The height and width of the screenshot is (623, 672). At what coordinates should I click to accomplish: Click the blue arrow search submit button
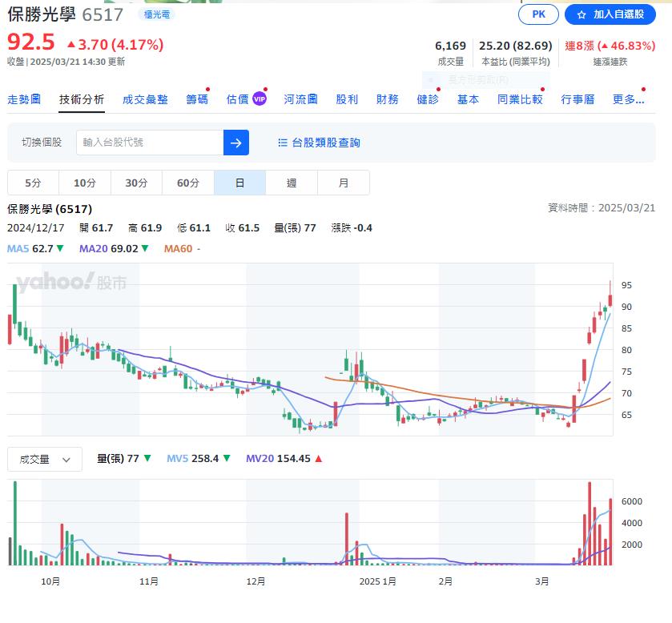pyautogui.click(x=235, y=143)
